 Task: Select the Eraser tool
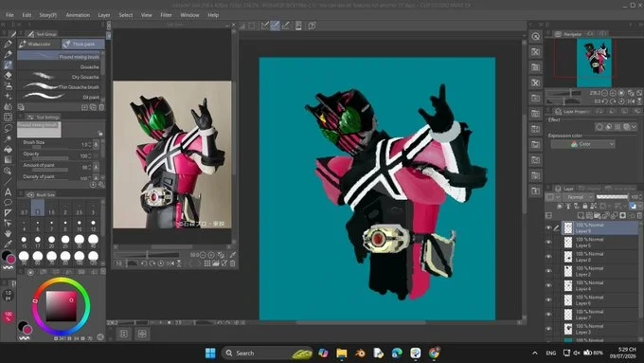tap(8, 75)
